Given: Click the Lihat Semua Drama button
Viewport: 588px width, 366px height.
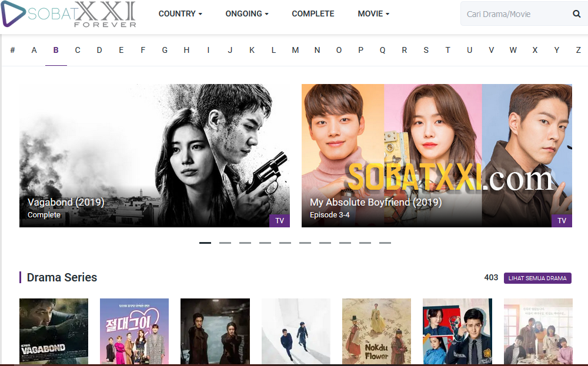Looking at the screenshot, I should tap(537, 278).
